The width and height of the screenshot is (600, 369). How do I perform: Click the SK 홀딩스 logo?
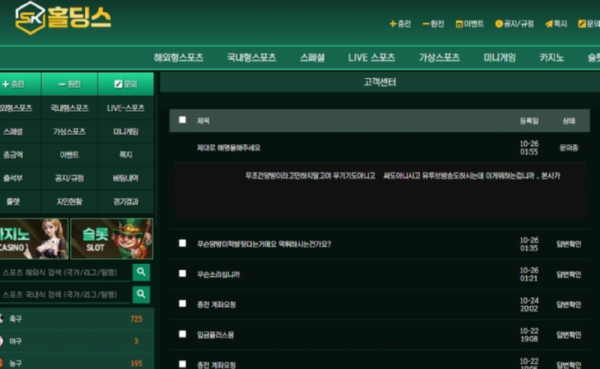pyautogui.click(x=63, y=18)
